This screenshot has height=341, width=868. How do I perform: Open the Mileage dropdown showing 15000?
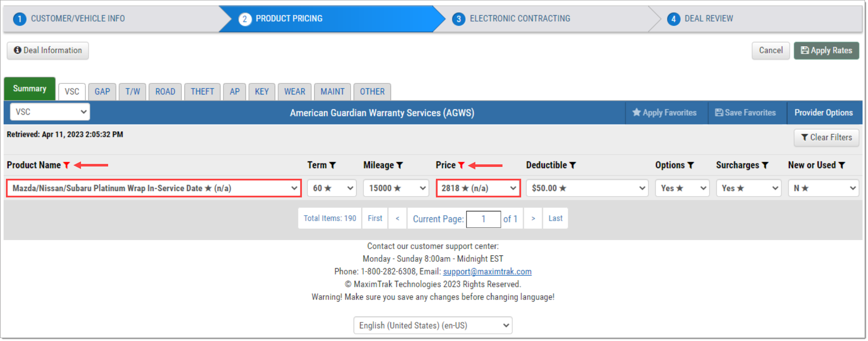[396, 188]
